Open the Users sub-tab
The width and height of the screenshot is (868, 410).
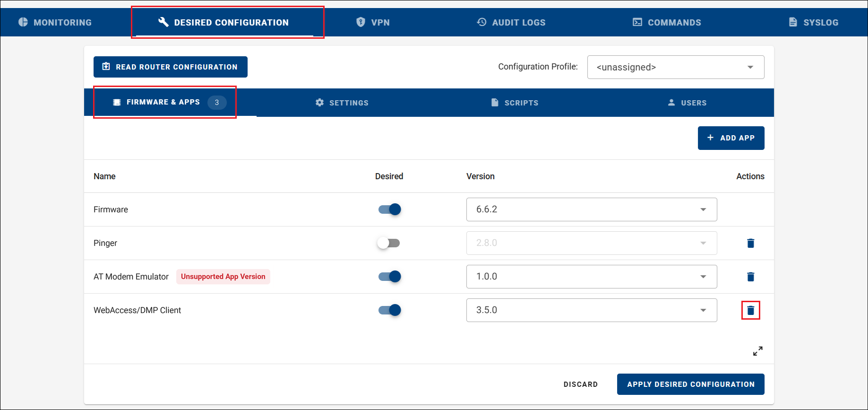point(687,103)
